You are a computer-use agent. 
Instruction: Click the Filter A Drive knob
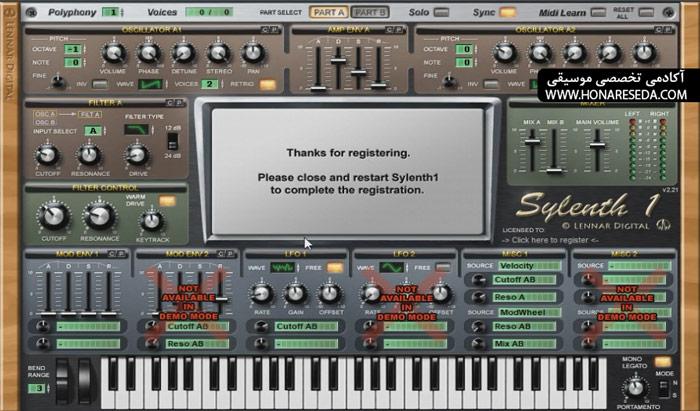click(137, 155)
